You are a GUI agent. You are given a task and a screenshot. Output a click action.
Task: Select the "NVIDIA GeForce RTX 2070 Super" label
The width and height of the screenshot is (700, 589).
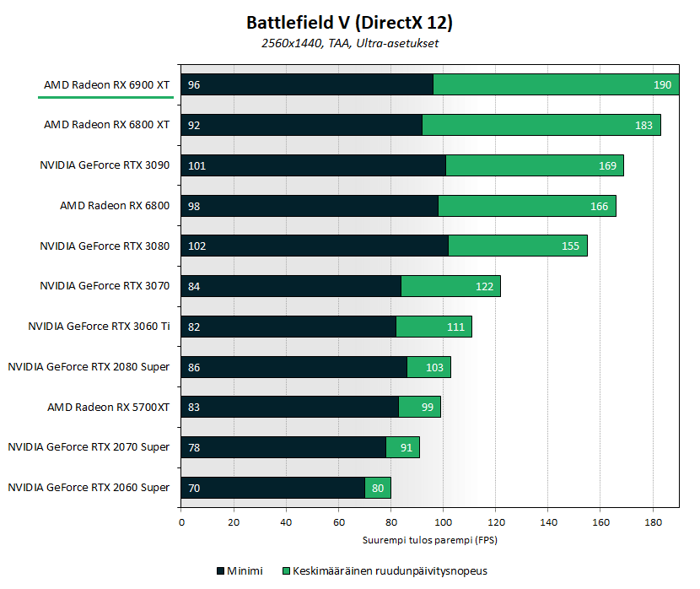pyautogui.click(x=89, y=447)
